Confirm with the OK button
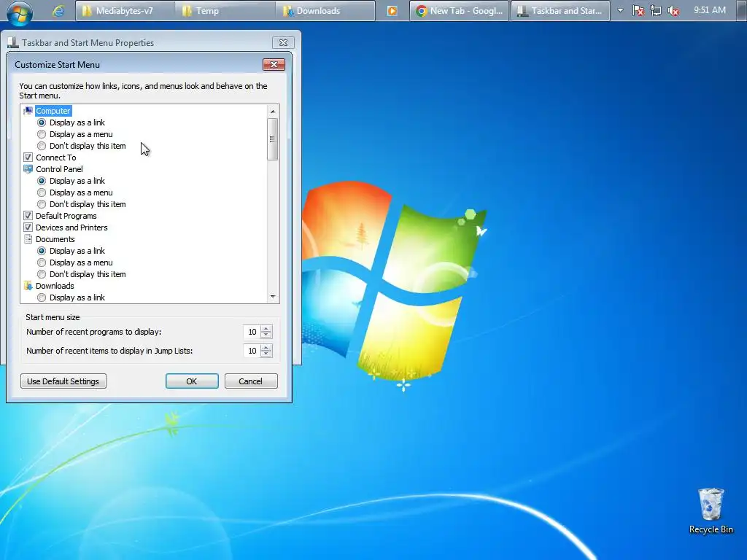 point(192,381)
